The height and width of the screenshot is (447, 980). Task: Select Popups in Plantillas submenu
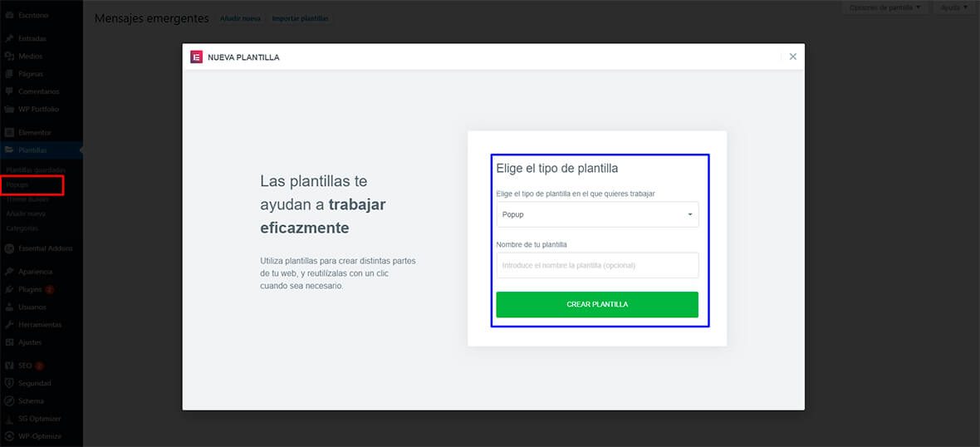[x=17, y=185]
